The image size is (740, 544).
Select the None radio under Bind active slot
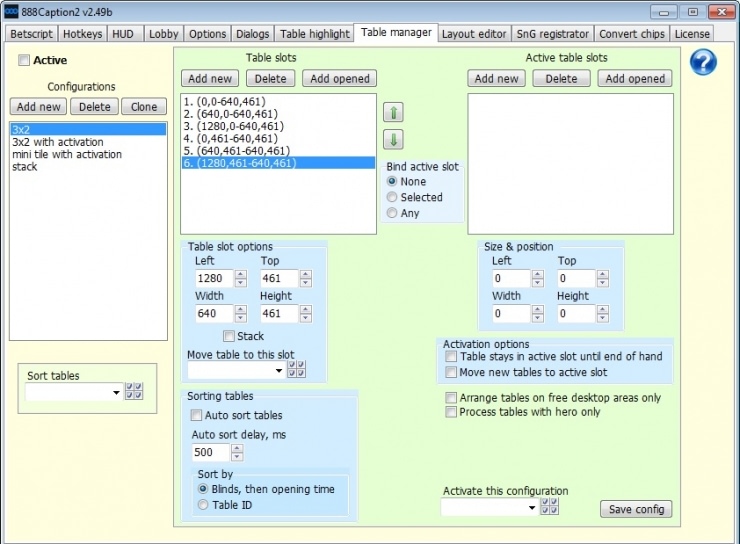[392, 181]
